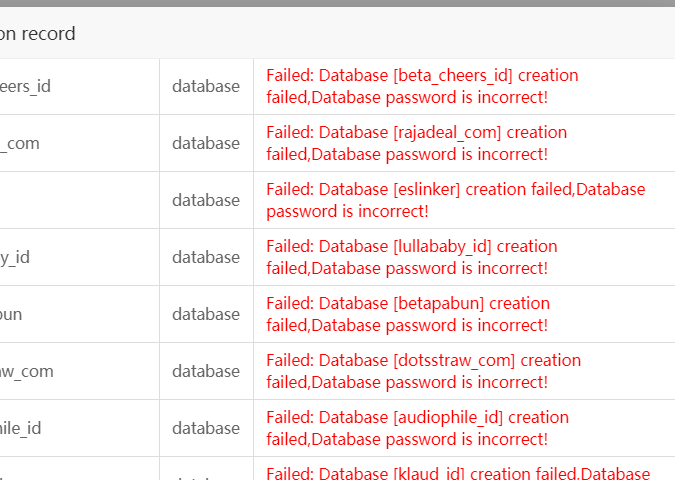Click the name cell ending in 'aw_com'
The width and height of the screenshot is (675, 480).
[x=27, y=371]
